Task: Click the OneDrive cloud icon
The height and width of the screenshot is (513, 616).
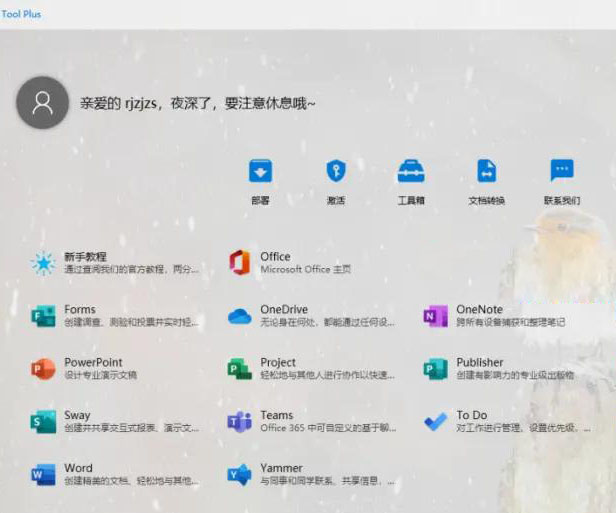Action: (240, 316)
